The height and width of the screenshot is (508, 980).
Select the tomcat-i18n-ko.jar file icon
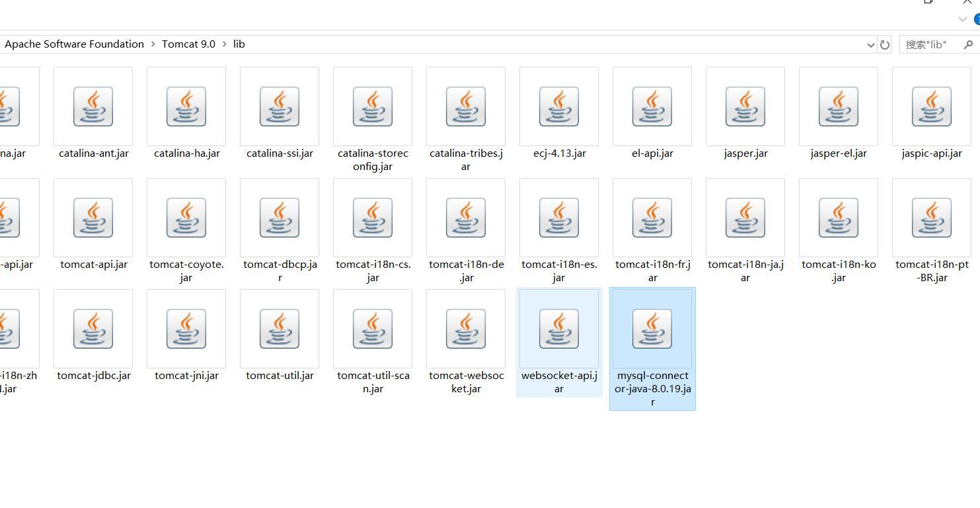[839, 217]
